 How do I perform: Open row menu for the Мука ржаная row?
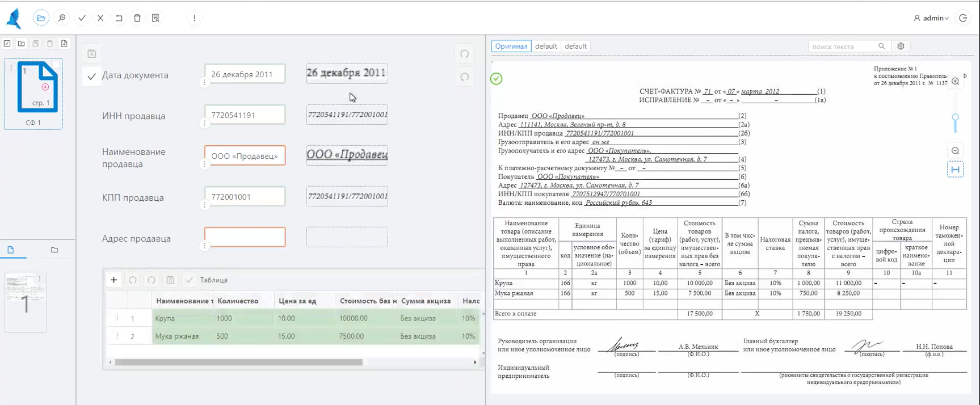point(117,336)
